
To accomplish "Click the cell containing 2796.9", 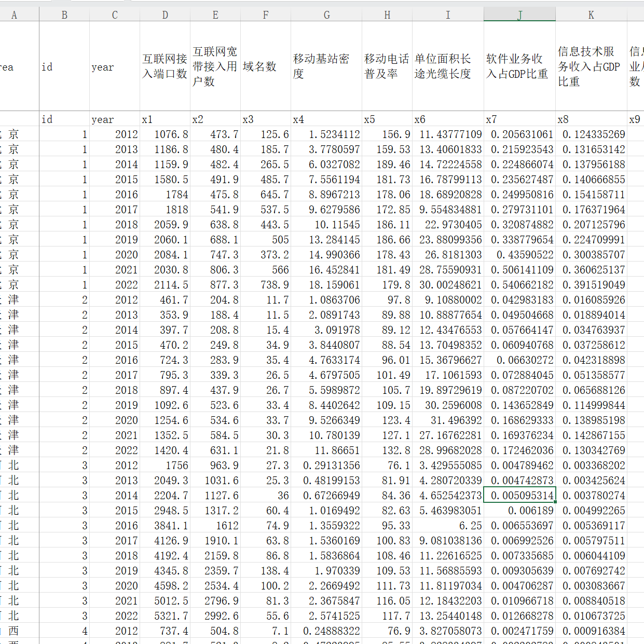I will pos(215,600).
